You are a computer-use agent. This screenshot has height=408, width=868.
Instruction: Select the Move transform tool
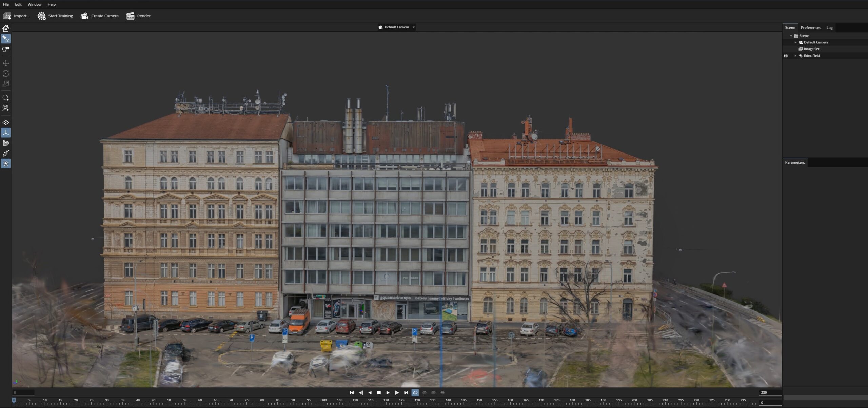tap(5, 63)
